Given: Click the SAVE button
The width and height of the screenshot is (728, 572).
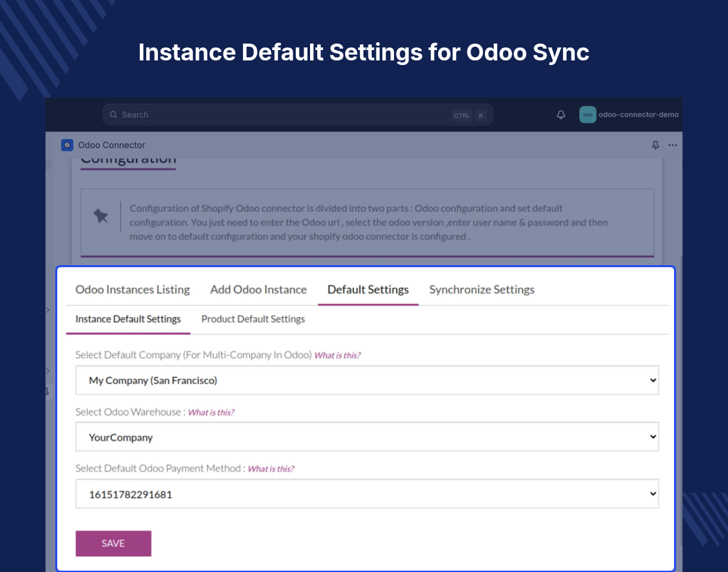Looking at the screenshot, I should (x=113, y=543).
